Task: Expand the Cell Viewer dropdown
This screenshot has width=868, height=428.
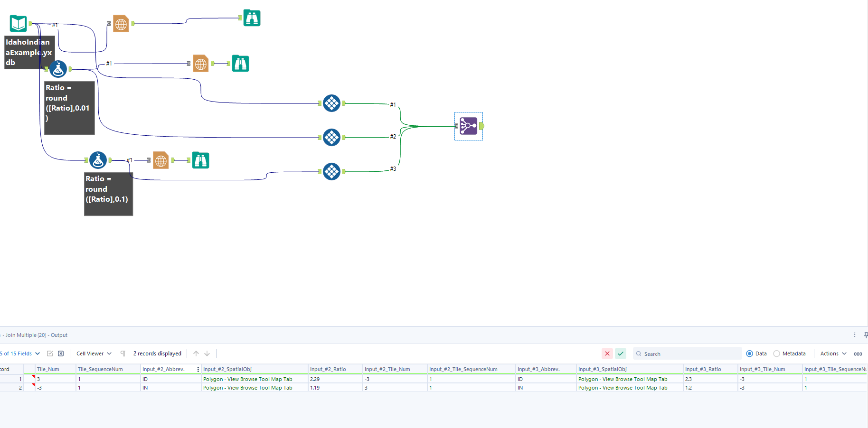Action: click(93, 354)
